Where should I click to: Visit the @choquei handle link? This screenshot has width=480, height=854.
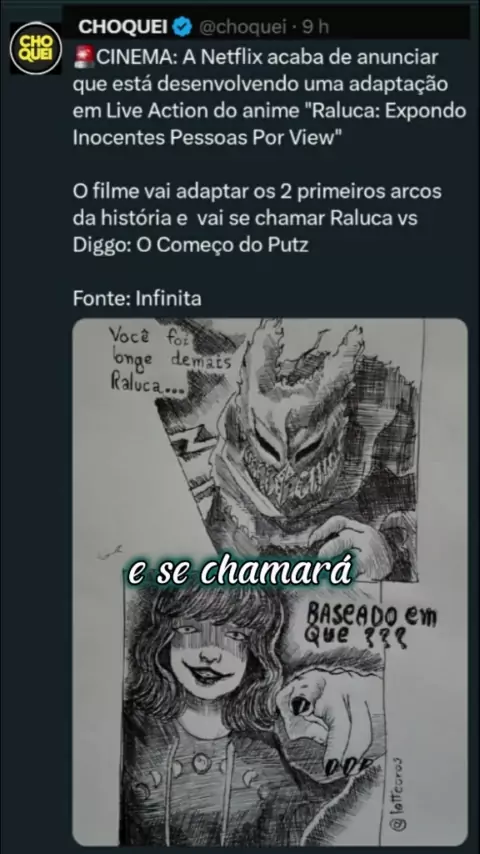(242, 27)
